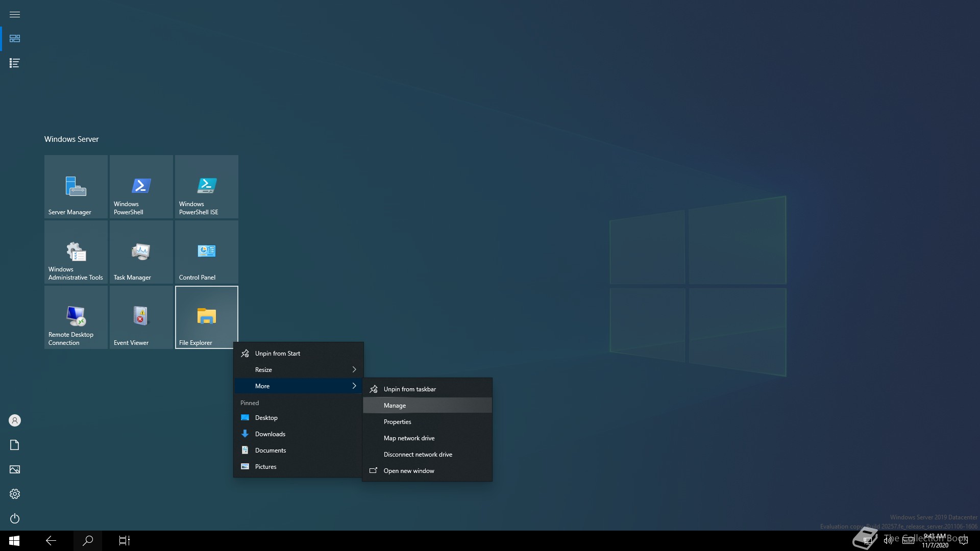
Task: Open the Windows Administrative Tools tile
Action: pos(76,252)
